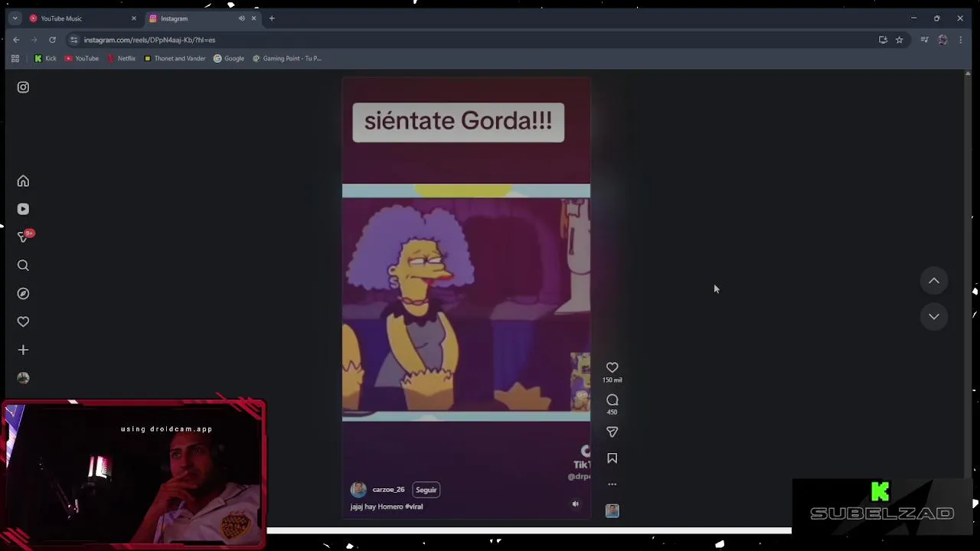This screenshot has height=551, width=980.
Task: Click the Seguir follow button
Action: click(x=426, y=490)
